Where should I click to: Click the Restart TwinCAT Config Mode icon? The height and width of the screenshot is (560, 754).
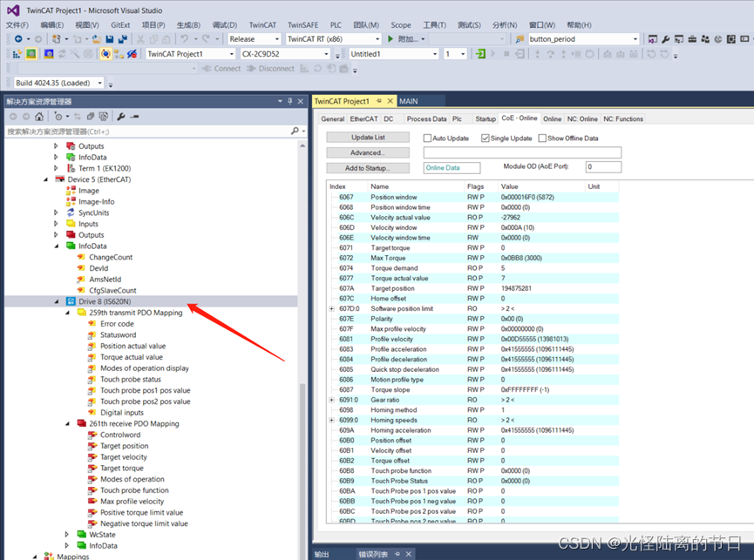(49, 54)
